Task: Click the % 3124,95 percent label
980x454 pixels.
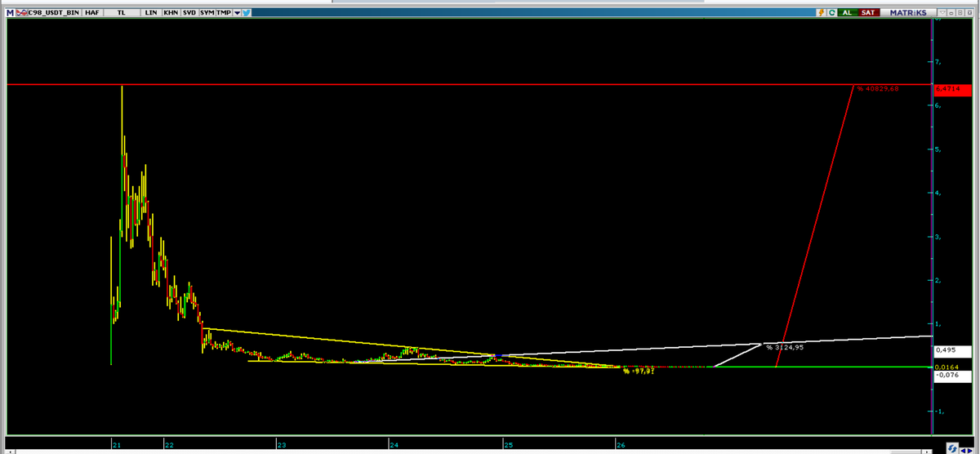Action: [x=785, y=347]
